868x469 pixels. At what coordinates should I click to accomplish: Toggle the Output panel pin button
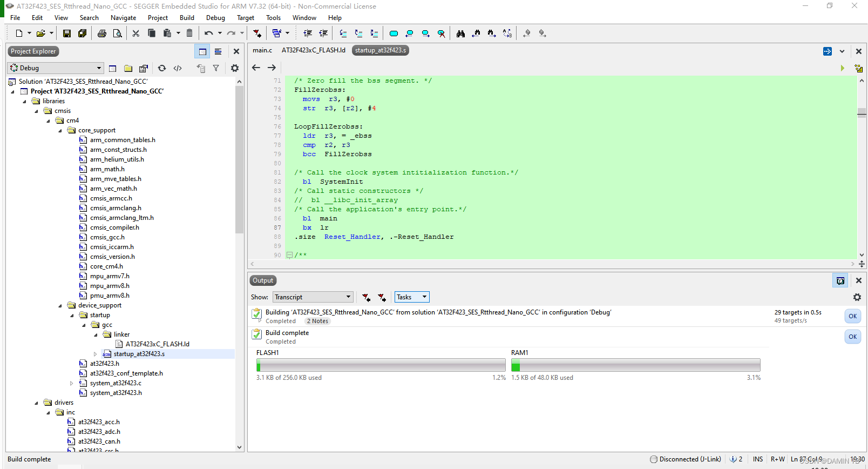coord(840,280)
